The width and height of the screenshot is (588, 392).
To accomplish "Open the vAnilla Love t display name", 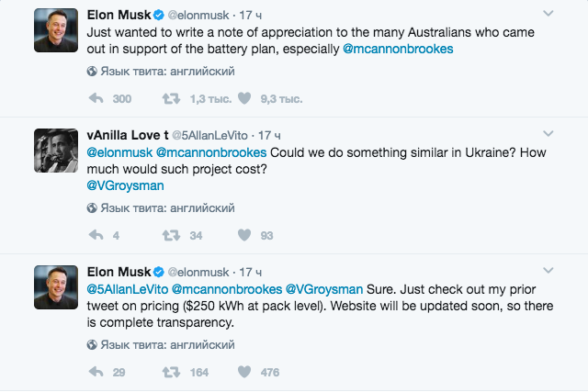I will click(127, 135).
